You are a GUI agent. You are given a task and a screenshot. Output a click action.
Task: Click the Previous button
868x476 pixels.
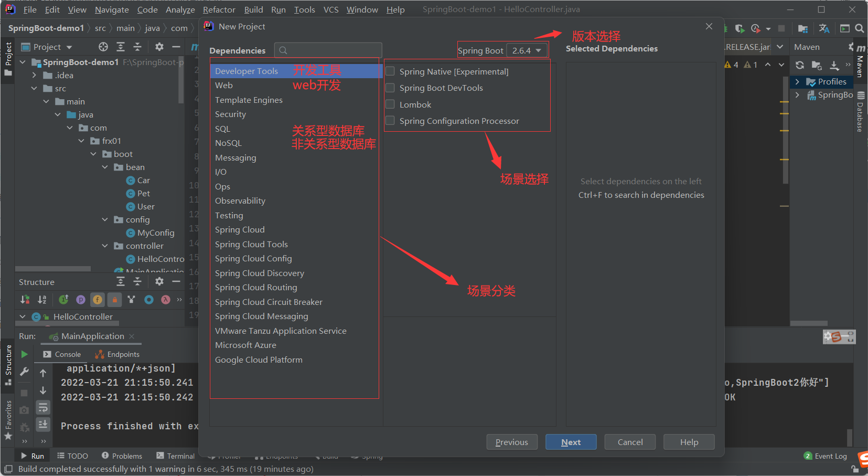[x=512, y=442]
